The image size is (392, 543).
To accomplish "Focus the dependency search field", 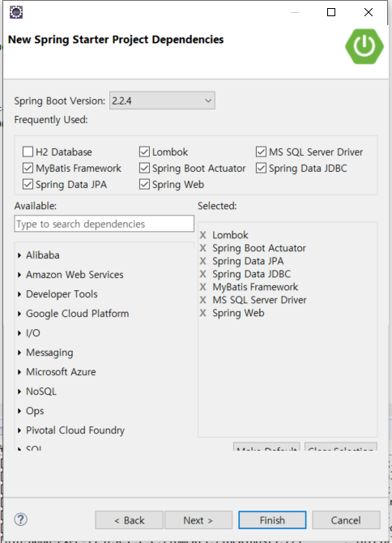I will pos(104,224).
